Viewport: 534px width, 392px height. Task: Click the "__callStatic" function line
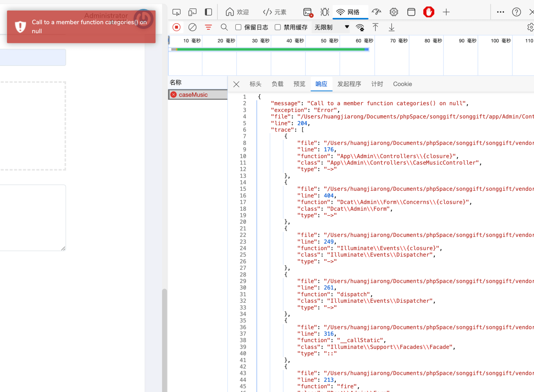(341, 340)
